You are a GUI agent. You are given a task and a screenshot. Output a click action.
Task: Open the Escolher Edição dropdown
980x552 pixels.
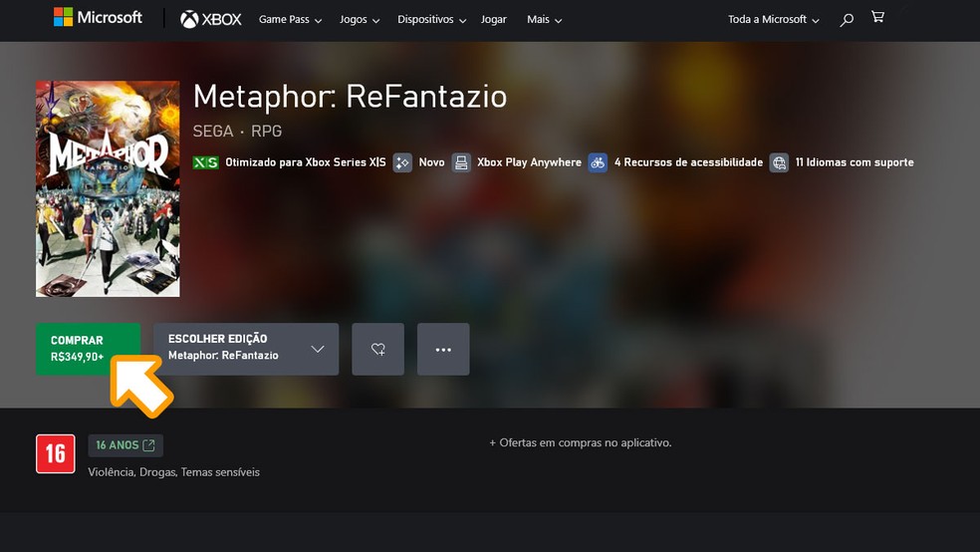point(246,350)
